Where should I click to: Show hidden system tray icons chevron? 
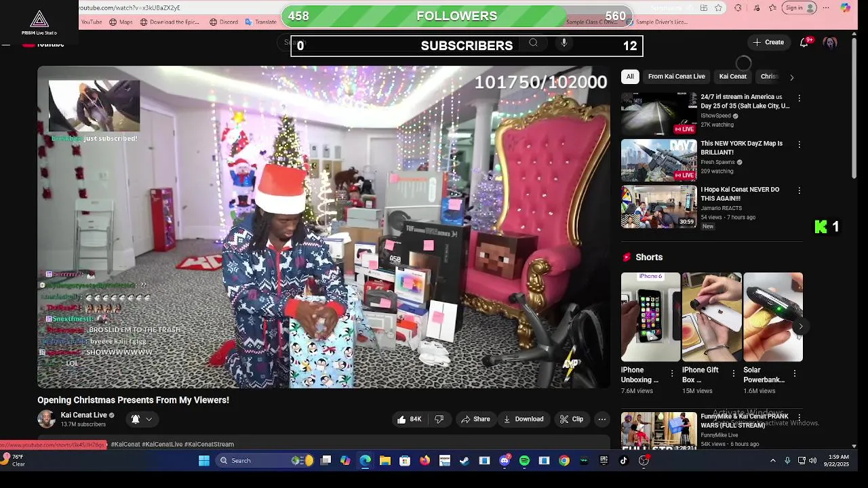(772, 461)
